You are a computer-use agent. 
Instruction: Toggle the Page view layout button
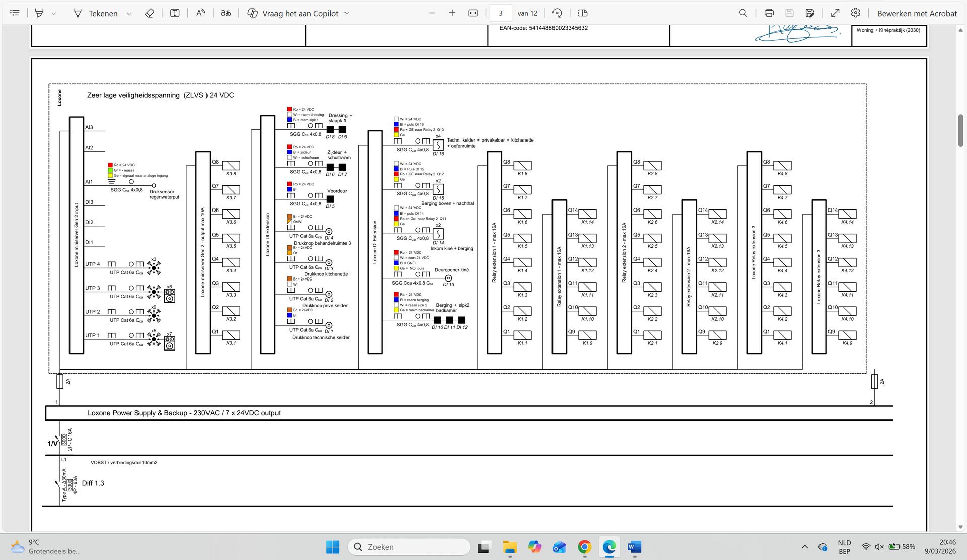coord(583,13)
